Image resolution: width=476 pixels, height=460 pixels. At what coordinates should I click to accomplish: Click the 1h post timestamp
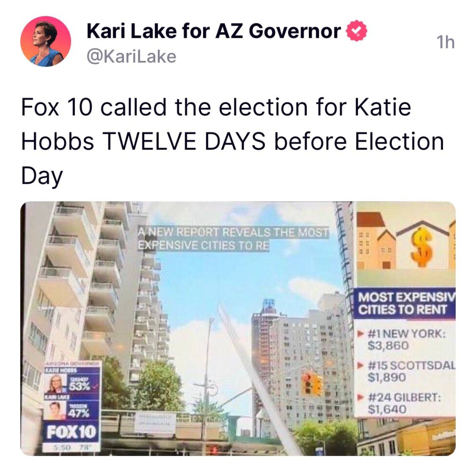[x=445, y=42]
